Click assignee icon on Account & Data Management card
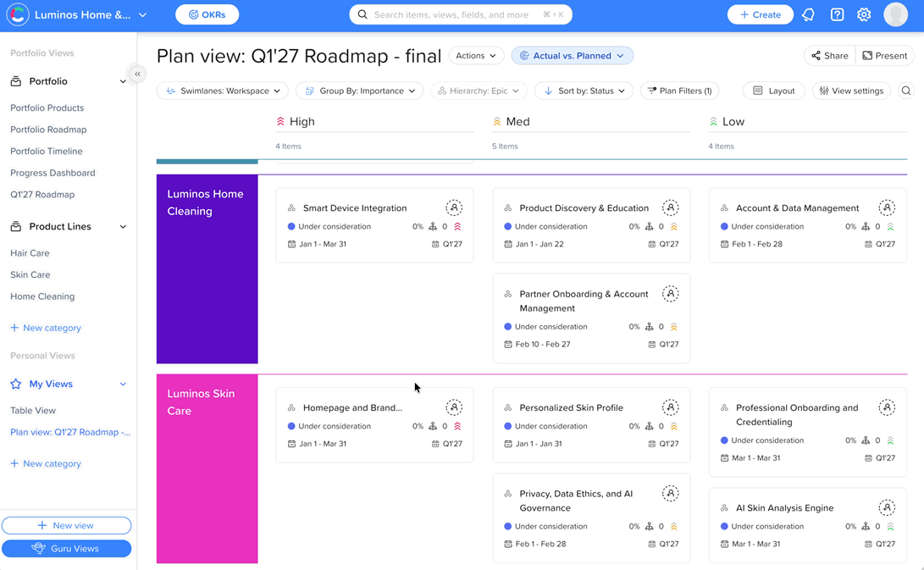The height and width of the screenshot is (570, 924). coord(886,208)
